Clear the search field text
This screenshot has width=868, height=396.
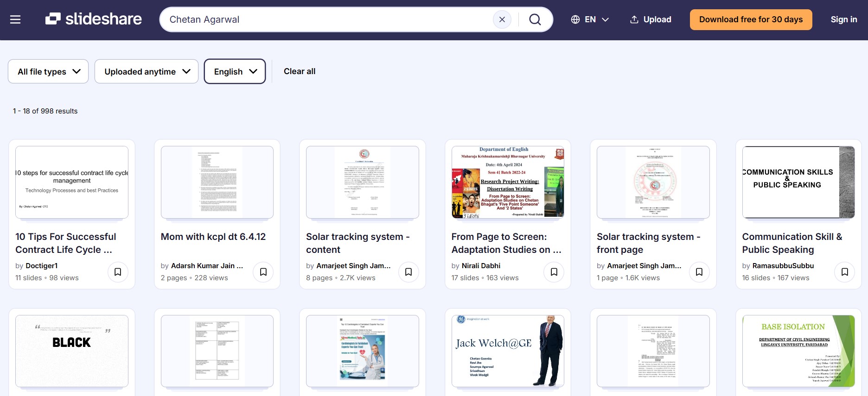pos(502,19)
